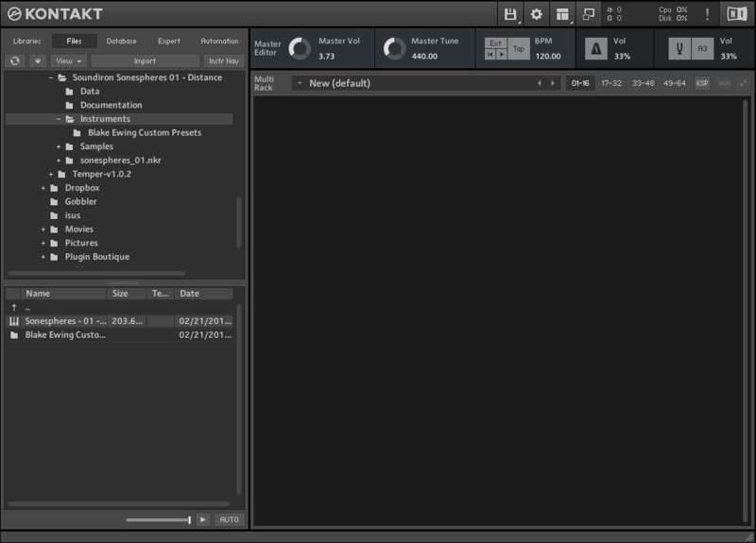Click the tuning fork reference tone icon

[x=679, y=49]
